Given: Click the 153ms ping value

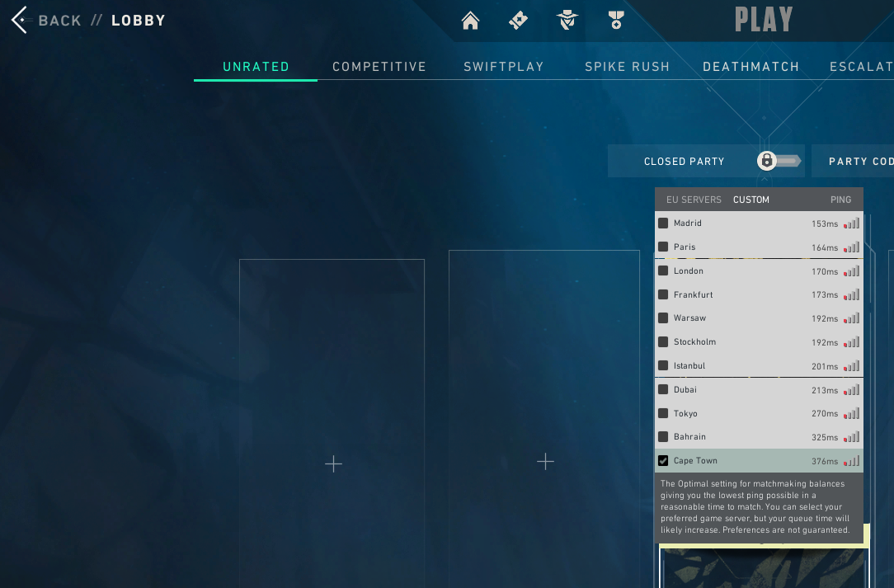Looking at the screenshot, I should pyautogui.click(x=825, y=224).
